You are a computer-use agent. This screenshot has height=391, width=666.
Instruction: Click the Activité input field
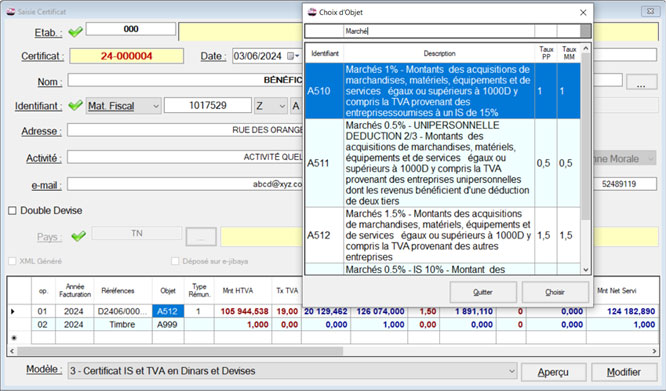click(185, 157)
